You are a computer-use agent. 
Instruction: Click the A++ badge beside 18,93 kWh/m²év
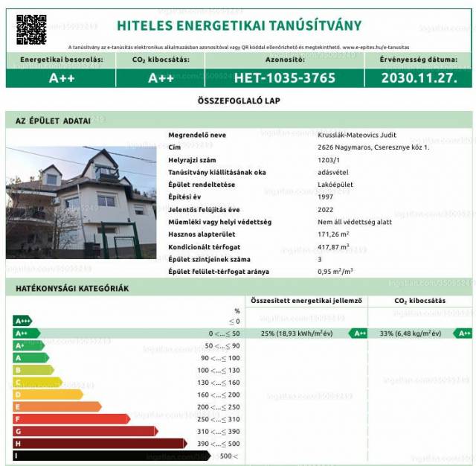tap(359, 333)
